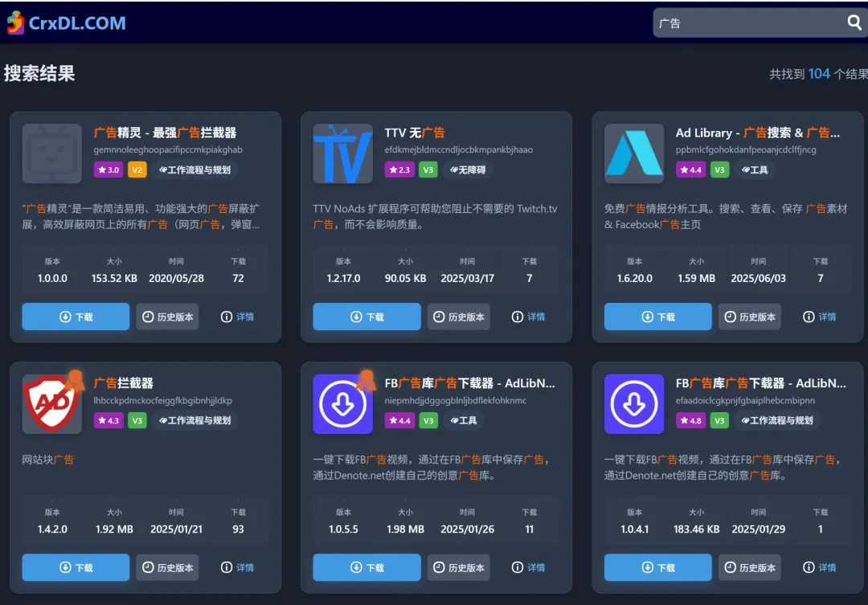Click the size value 153.52 KB
Screen dimensions: 868x605
(114, 279)
